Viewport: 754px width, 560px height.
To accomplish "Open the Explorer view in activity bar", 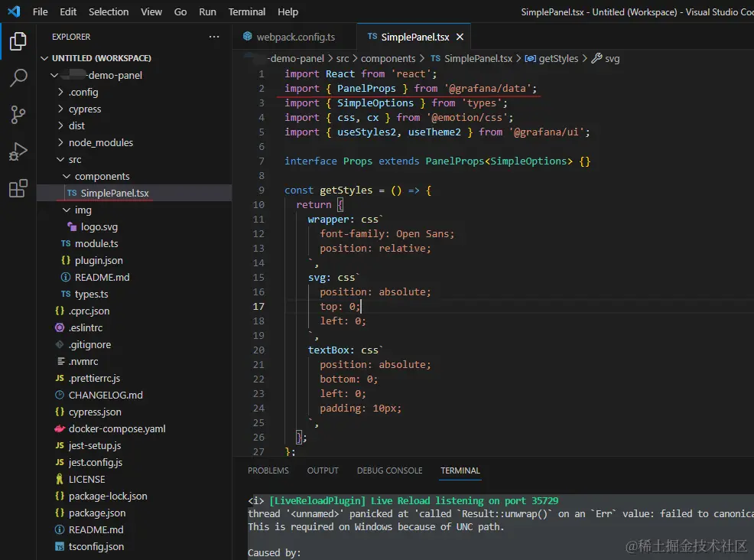I will coord(18,42).
